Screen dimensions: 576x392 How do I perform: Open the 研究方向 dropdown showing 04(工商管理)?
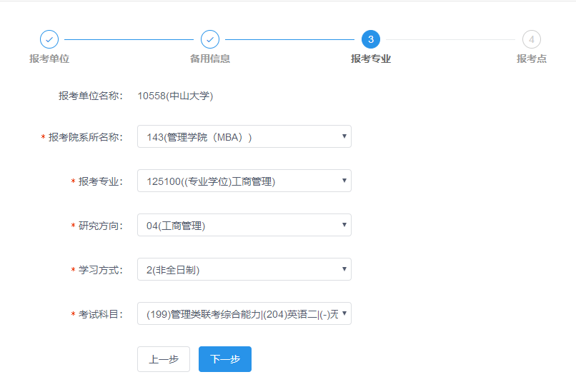[x=244, y=225]
